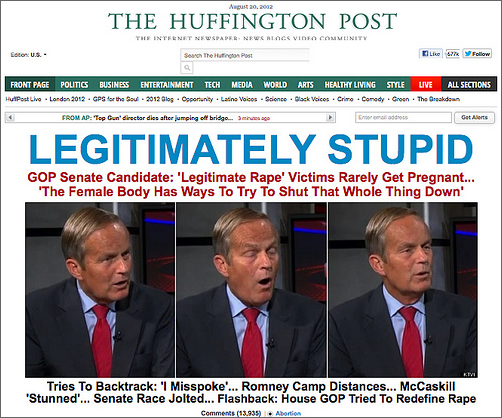Click the GPS for the Soul link
Screen dimensions: 502x418
pyautogui.click(x=116, y=99)
